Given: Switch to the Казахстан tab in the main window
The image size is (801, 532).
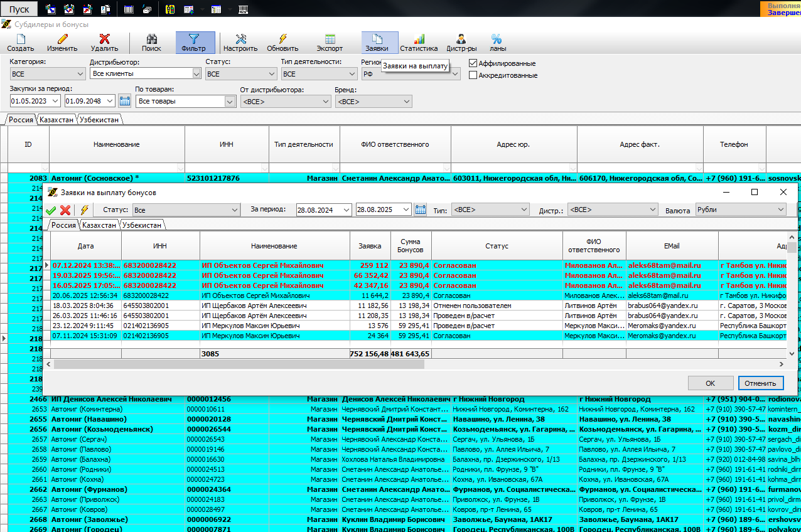Looking at the screenshot, I should click(57, 120).
